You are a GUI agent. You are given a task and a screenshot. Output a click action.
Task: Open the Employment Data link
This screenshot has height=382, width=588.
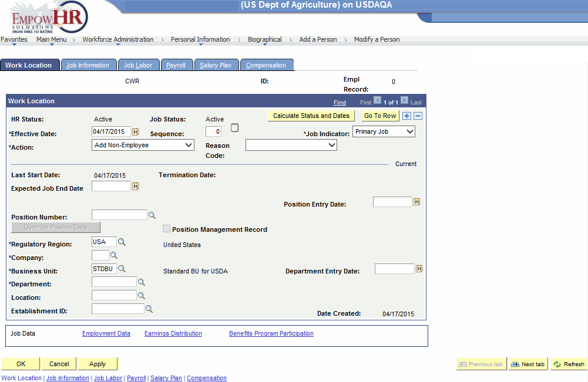tap(106, 334)
